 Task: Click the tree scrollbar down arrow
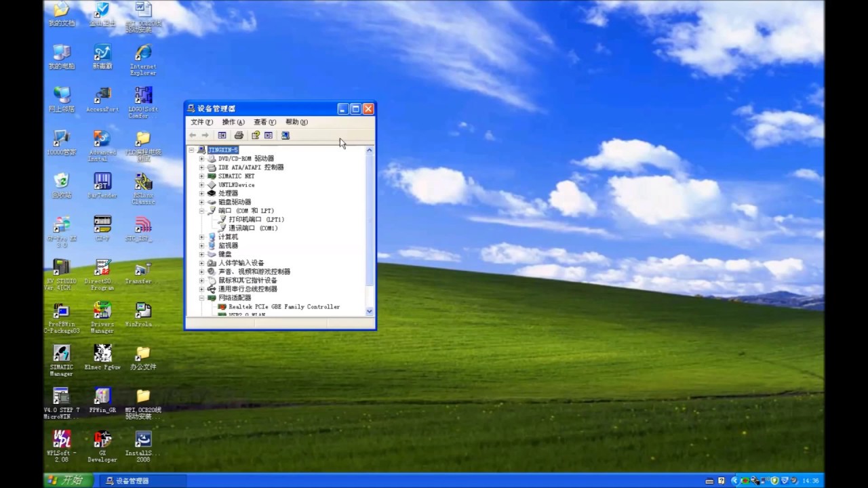point(370,311)
